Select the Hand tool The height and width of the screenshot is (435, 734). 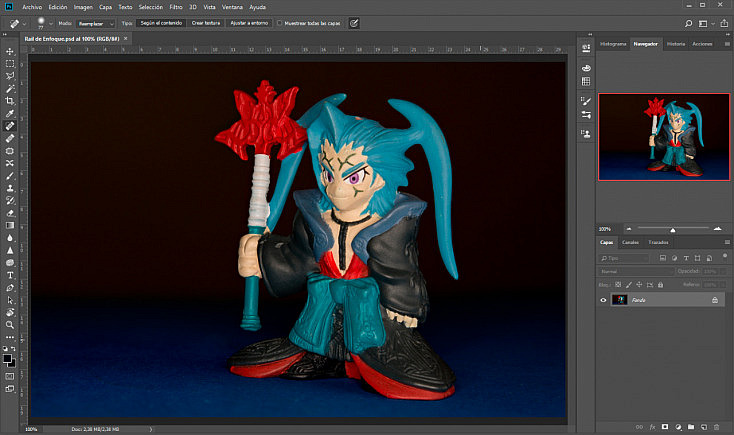(x=10, y=312)
